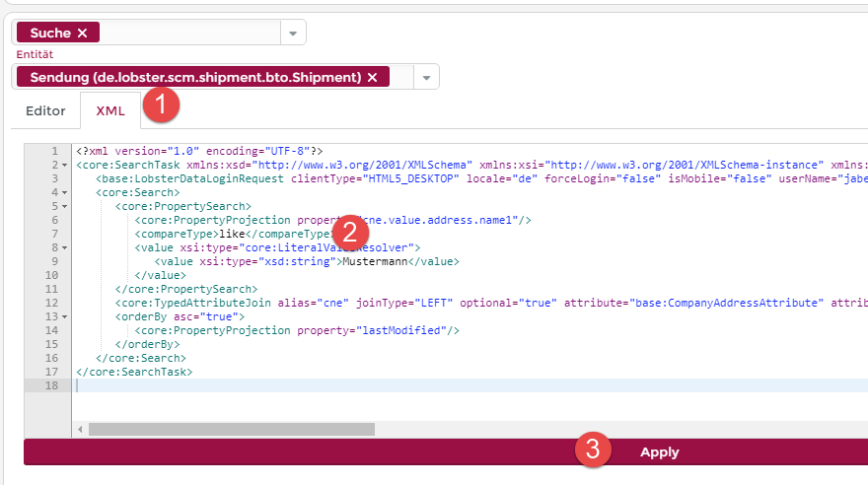Collapse the value element fold arrow on line 8

pos(65,247)
